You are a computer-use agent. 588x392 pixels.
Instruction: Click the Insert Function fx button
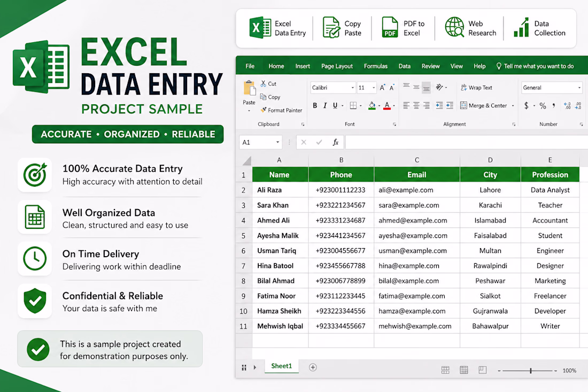(x=336, y=142)
